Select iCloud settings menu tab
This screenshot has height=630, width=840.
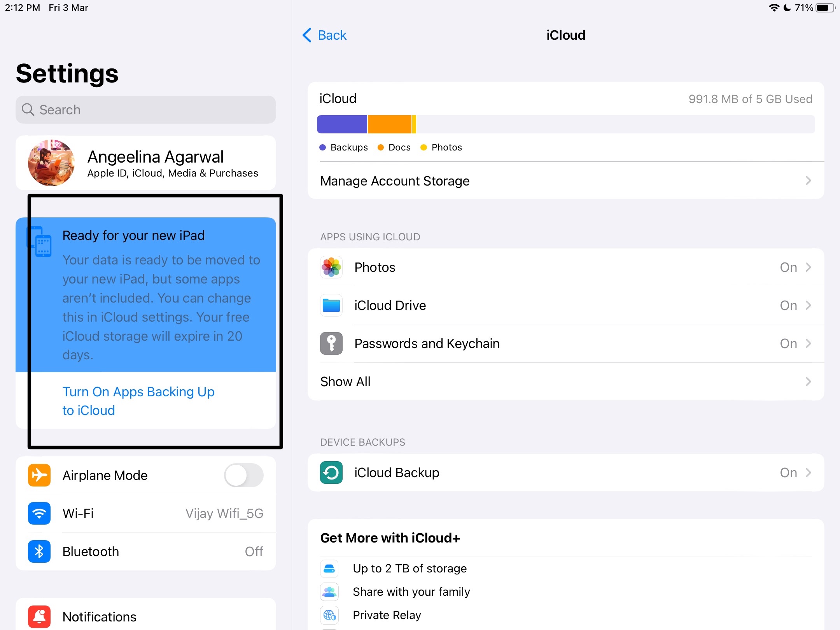(566, 34)
